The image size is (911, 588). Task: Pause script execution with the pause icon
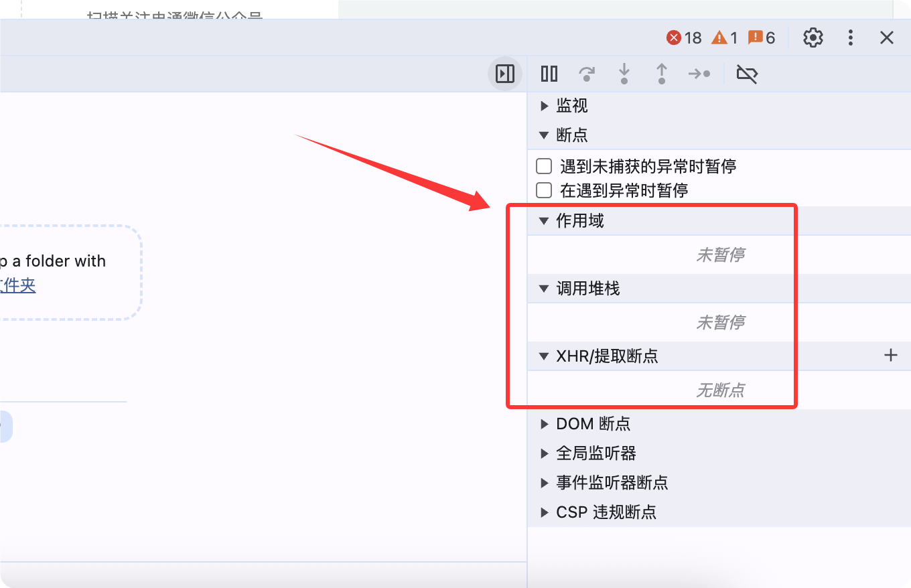point(549,74)
